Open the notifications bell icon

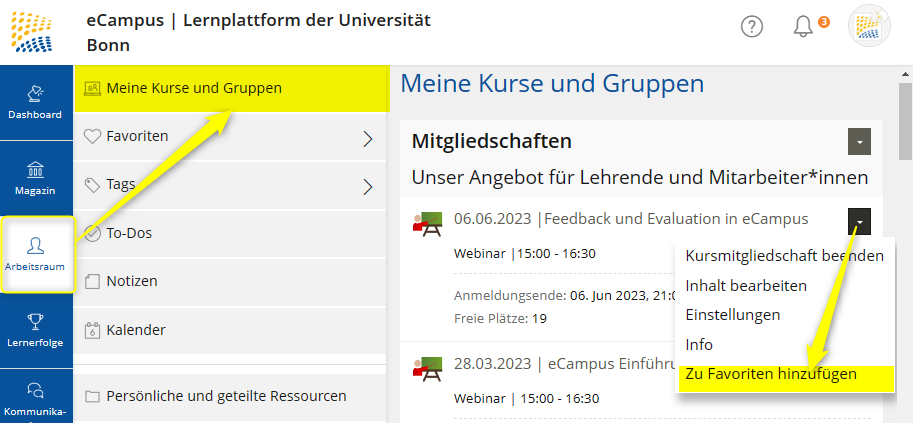coord(803,27)
